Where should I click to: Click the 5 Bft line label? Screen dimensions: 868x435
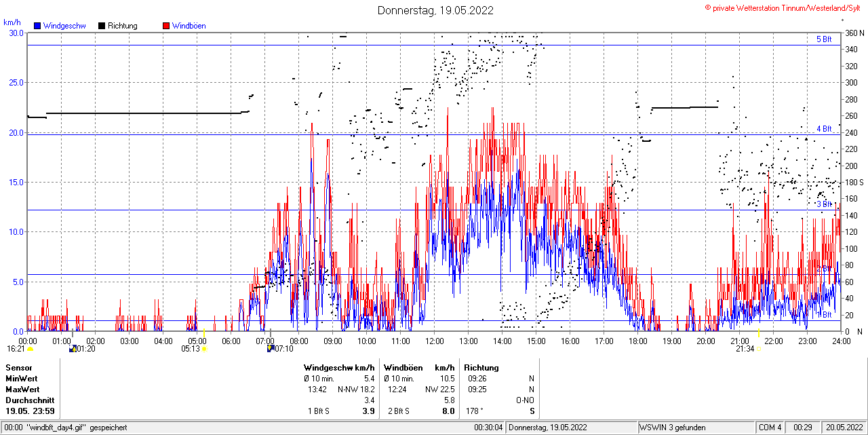(823, 39)
